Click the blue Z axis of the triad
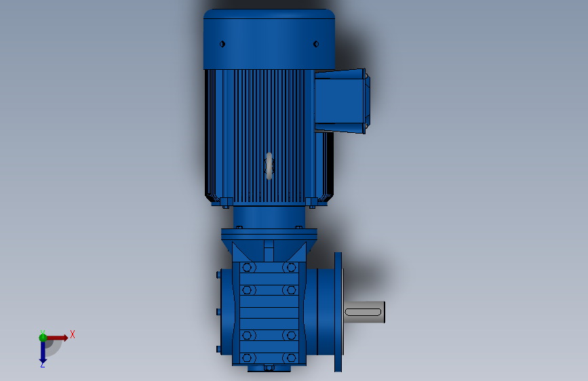This screenshot has width=588, height=381. [x=43, y=353]
